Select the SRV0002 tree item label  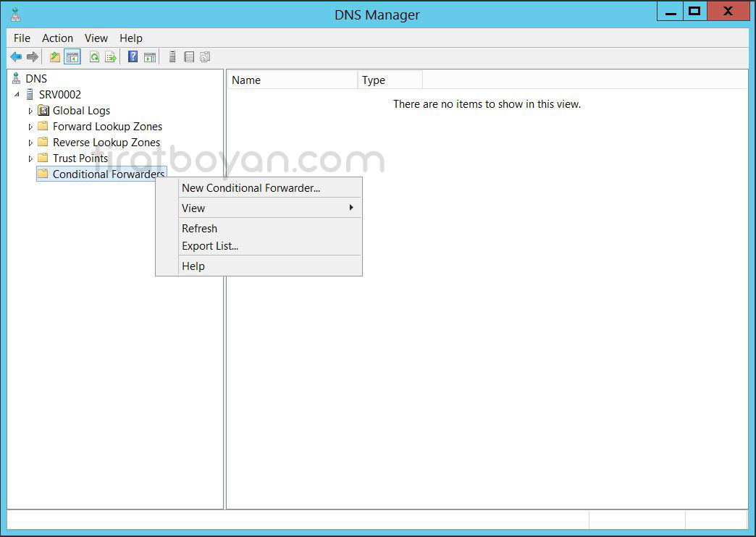click(x=60, y=95)
